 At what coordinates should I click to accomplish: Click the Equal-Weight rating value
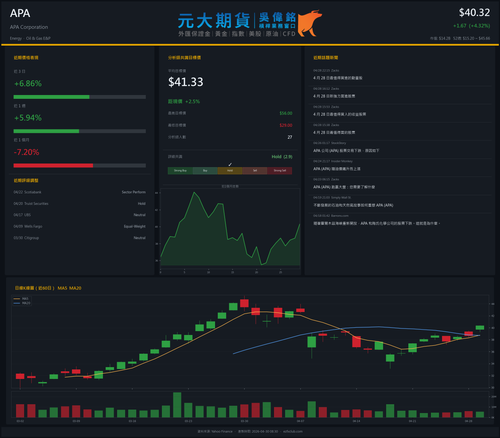point(135,226)
